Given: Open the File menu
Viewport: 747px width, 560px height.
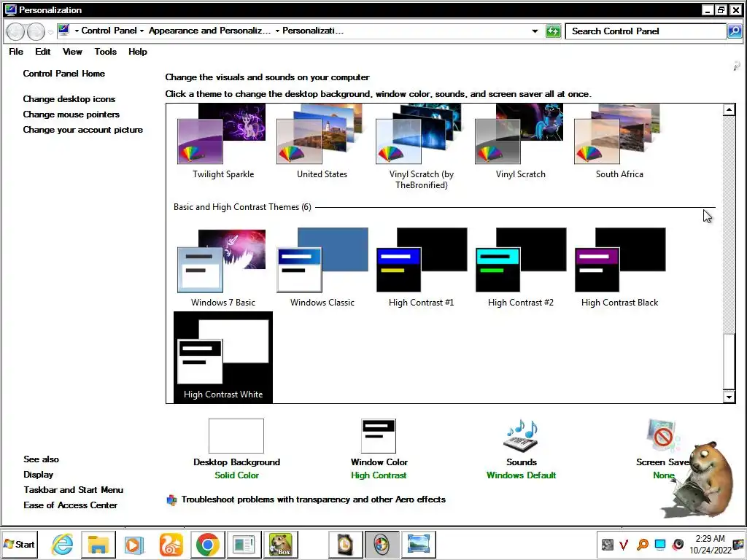Looking at the screenshot, I should [16, 52].
